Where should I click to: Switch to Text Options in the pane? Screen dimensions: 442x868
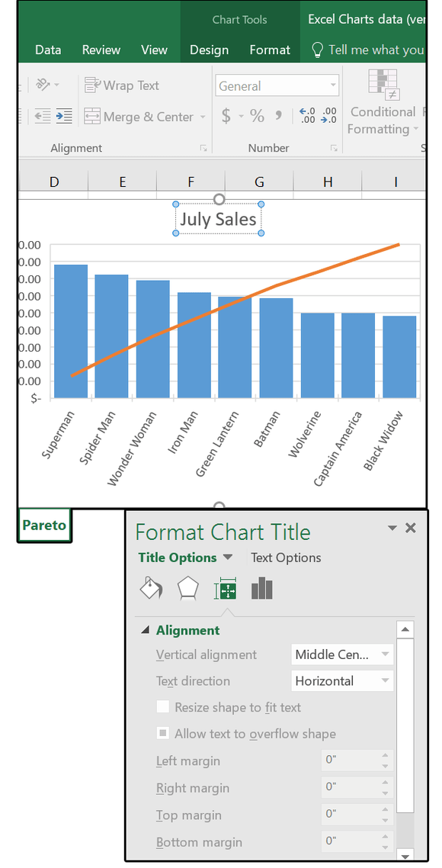(286, 558)
